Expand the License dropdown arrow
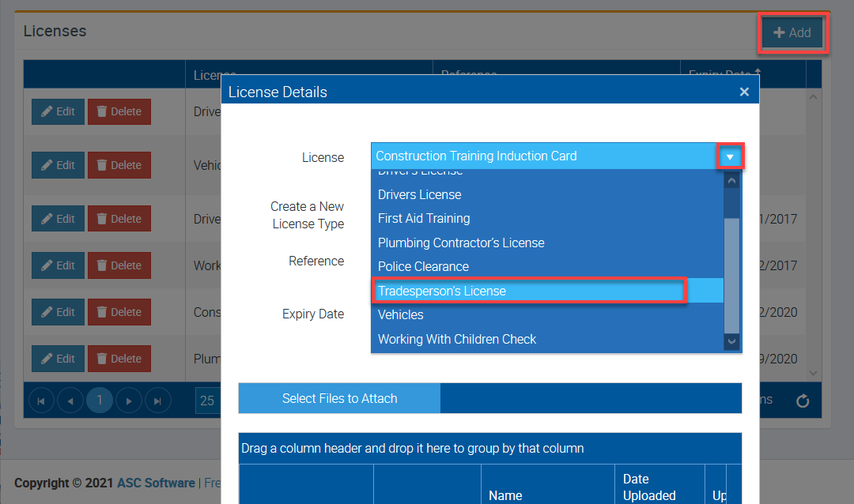The height and width of the screenshot is (504, 854). coord(730,156)
